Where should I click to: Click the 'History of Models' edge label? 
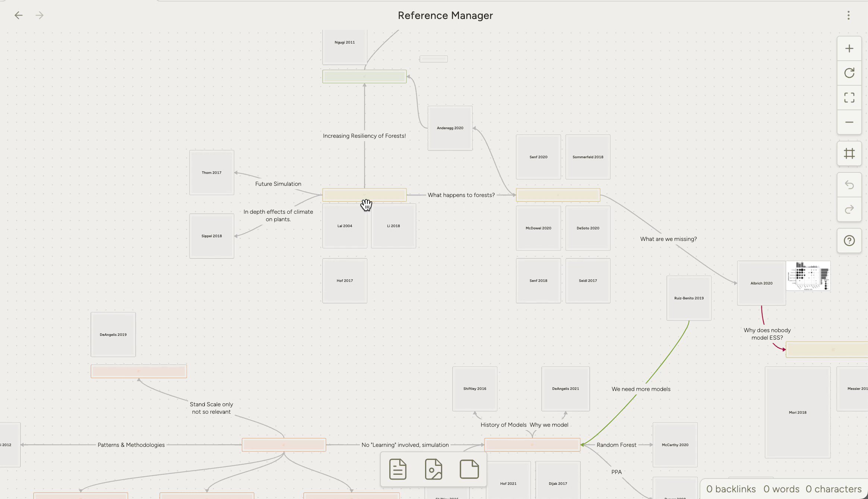(x=503, y=425)
